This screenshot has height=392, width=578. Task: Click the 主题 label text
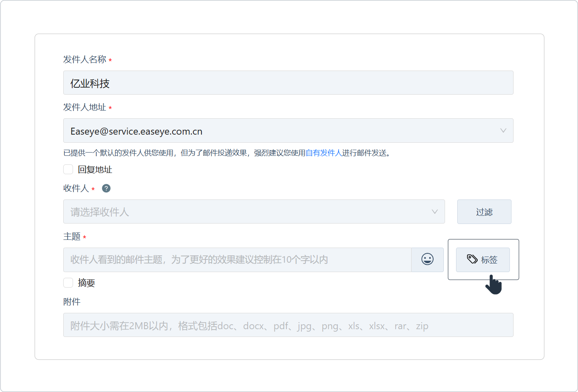72,237
